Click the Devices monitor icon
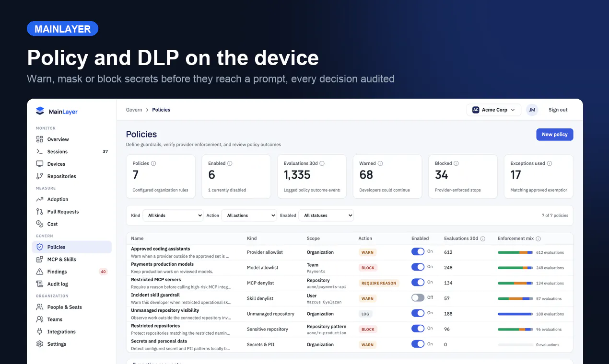This screenshot has width=609, height=364. [40, 164]
